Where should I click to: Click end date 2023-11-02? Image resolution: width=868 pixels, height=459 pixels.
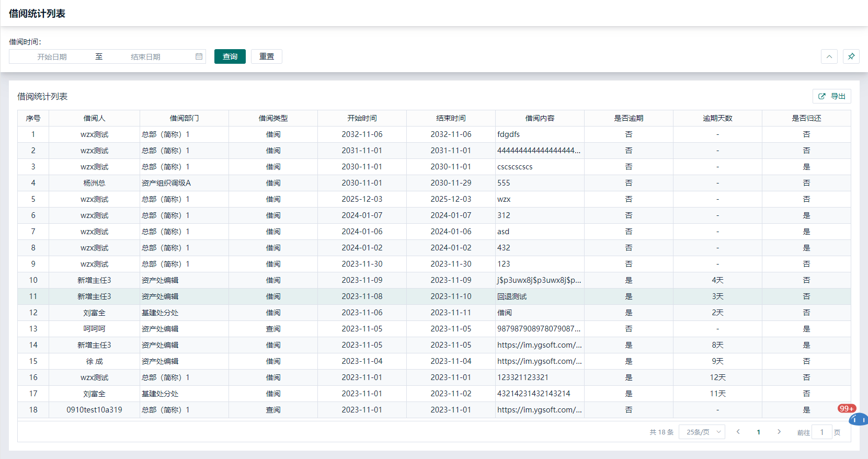pos(451,394)
